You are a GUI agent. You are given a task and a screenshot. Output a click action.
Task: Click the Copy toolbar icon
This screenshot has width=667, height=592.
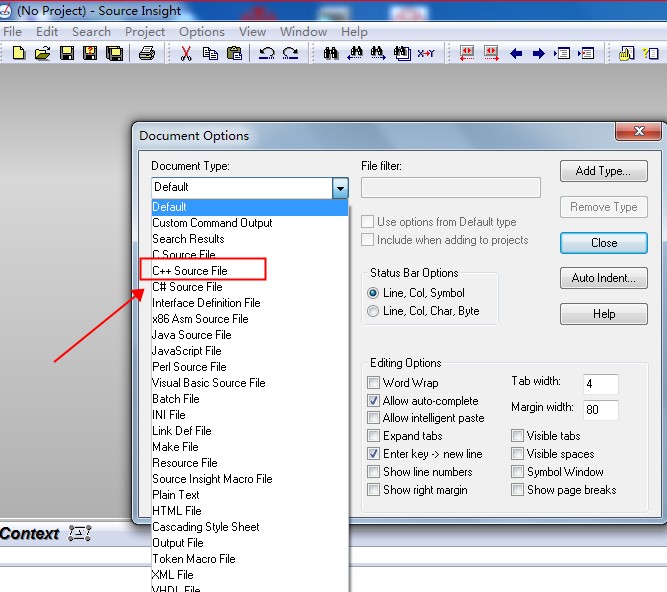tap(210, 54)
